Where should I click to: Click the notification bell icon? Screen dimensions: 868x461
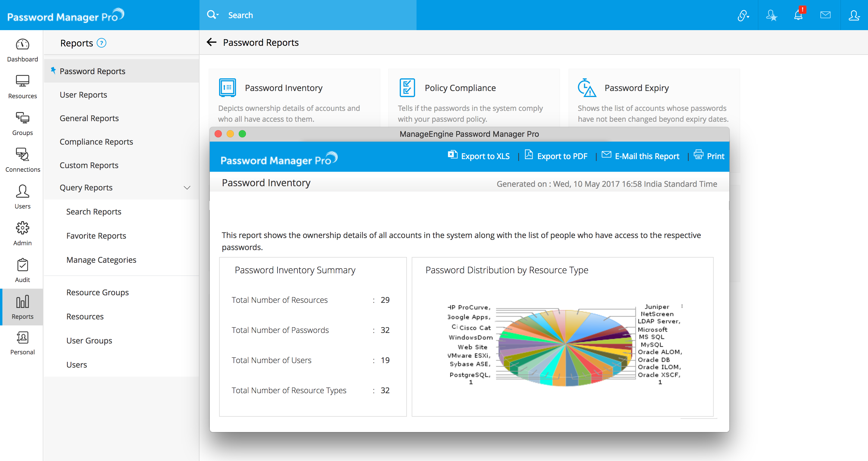tap(798, 15)
